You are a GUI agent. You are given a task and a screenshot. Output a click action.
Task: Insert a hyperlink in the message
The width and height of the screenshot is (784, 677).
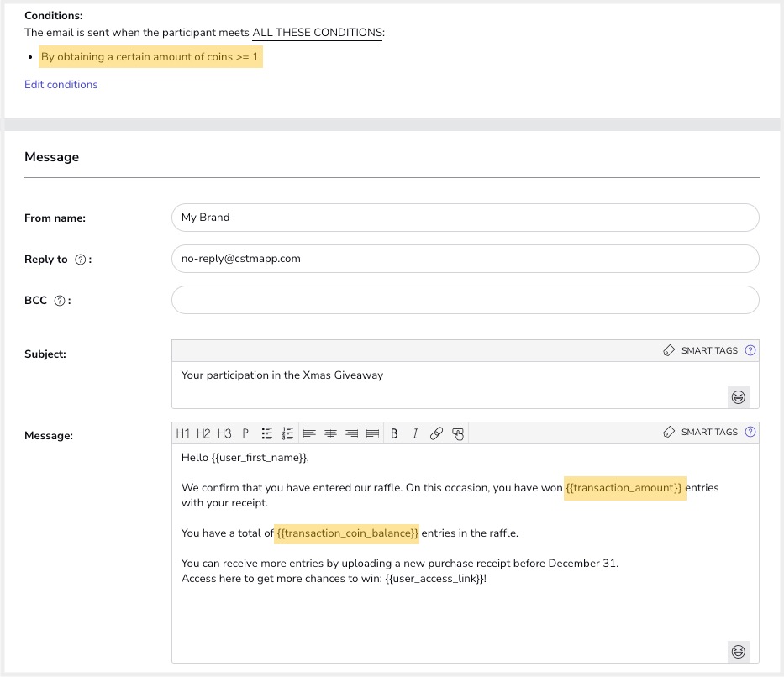click(x=436, y=433)
